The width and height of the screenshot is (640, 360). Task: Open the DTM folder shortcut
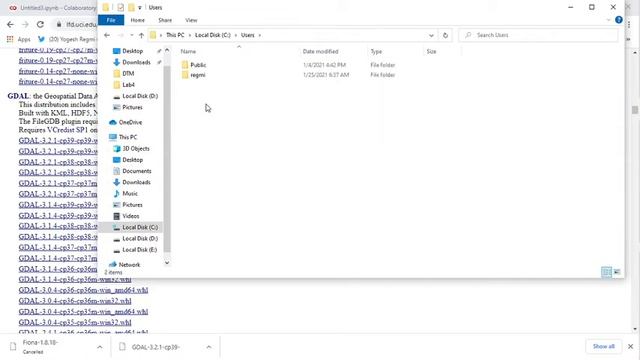[x=128, y=73]
